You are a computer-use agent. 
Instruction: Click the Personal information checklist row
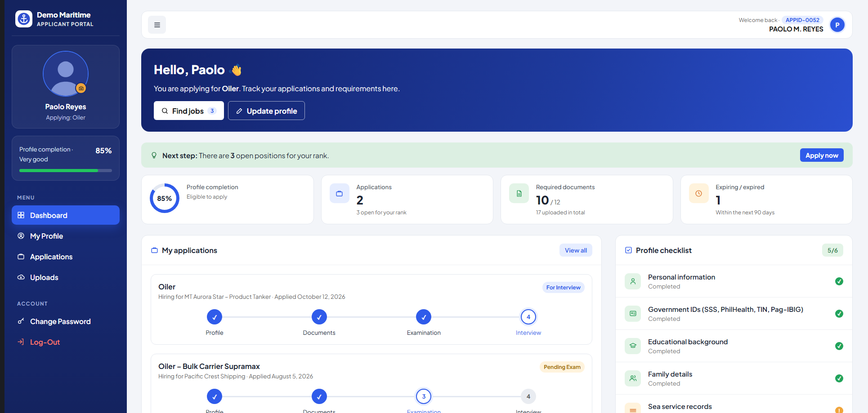734,281
